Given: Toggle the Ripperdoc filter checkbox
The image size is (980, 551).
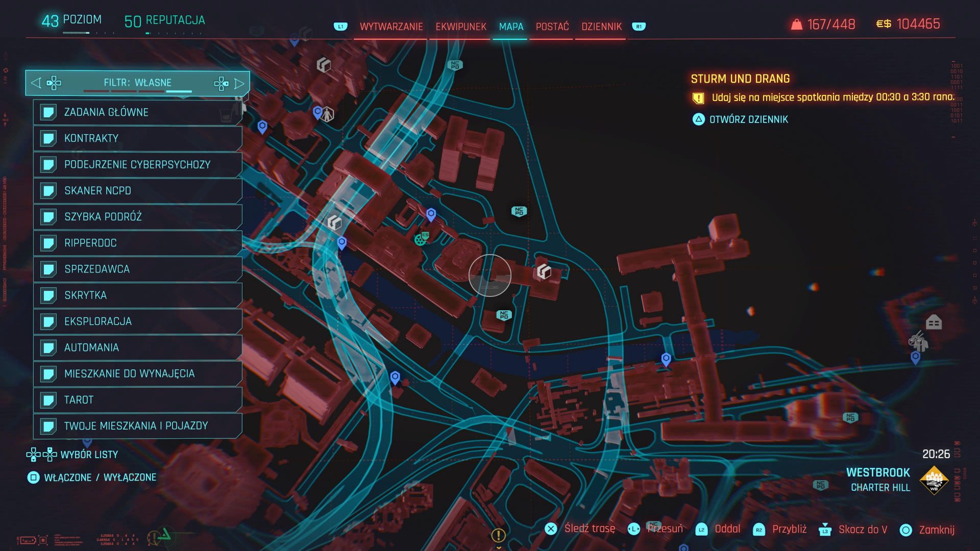Looking at the screenshot, I should pyautogui.click(x=48, y=243).
